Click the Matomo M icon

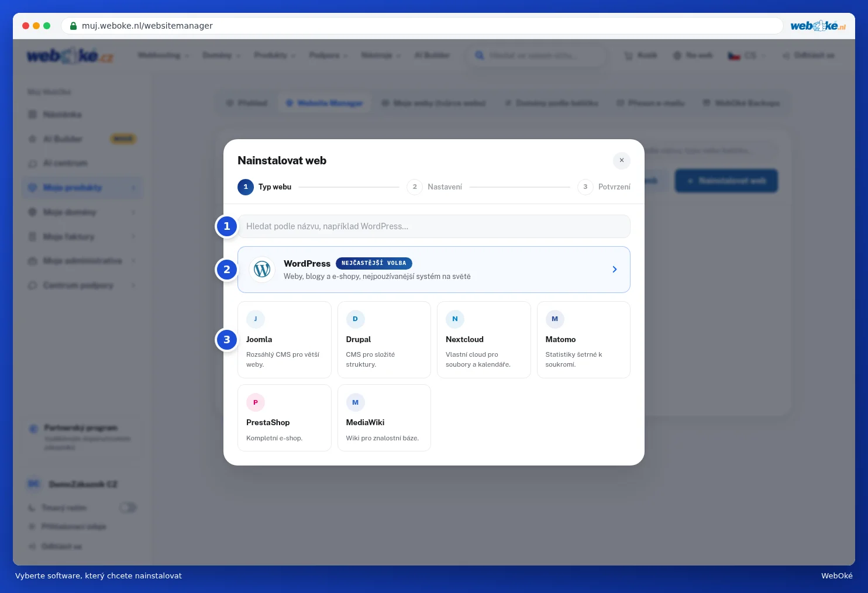(x=554, y=319)
